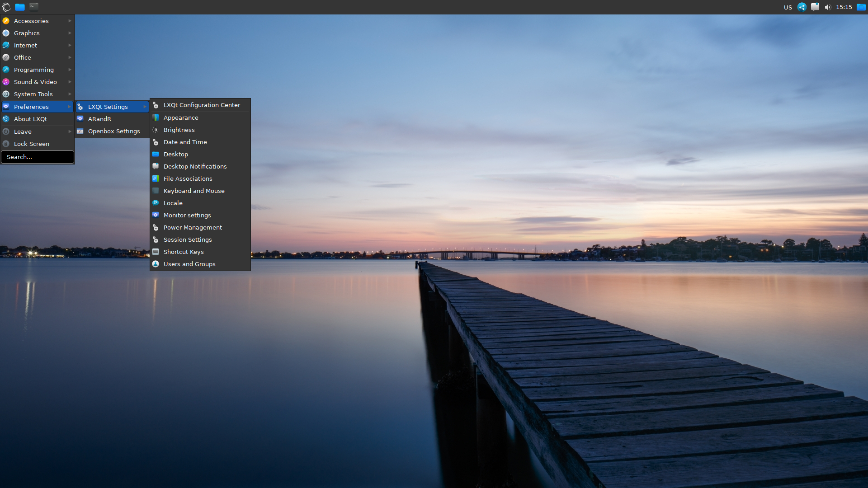Click the Appearance icon in settings list
This screenshot has height=488, width=868.
[x=156, y=117]
